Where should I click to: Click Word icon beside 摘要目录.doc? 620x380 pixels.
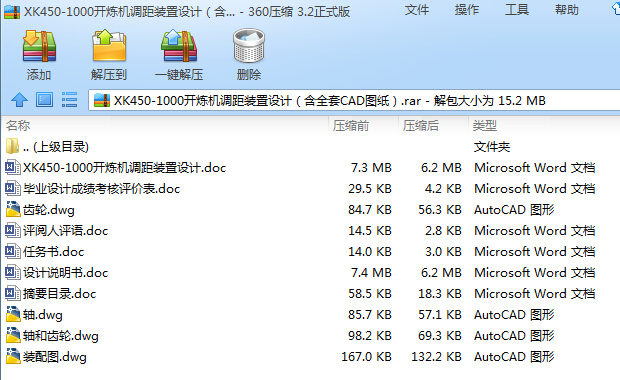tap(13, 293)
